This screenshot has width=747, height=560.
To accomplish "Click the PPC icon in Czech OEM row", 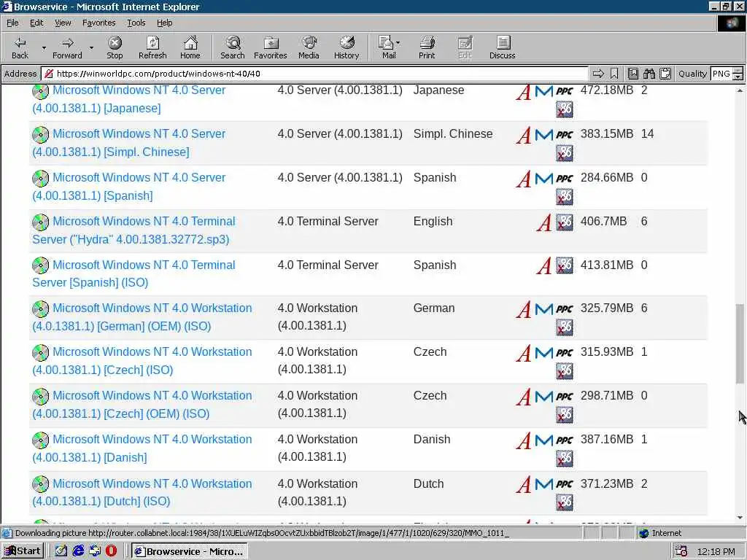I will click(x=565, y=397).
